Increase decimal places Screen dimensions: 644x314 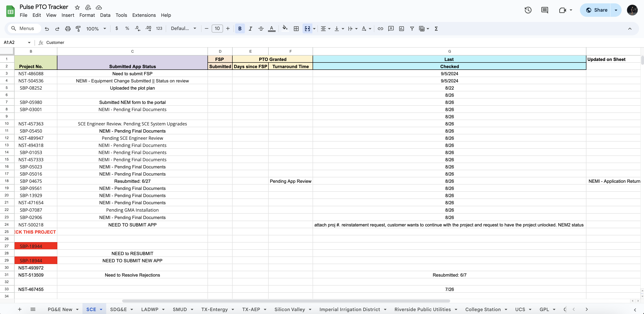149,28
